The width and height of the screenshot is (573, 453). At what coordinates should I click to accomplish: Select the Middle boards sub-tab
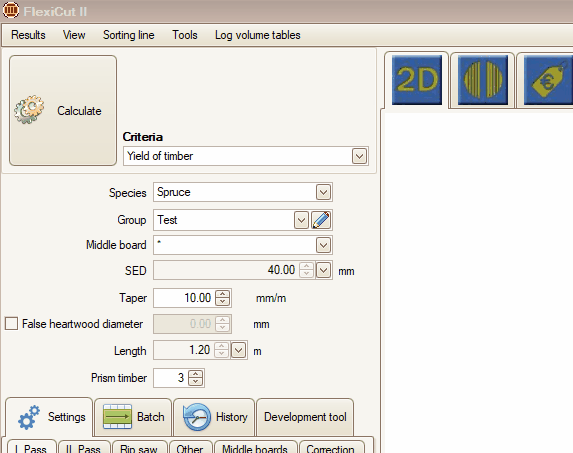255,448
